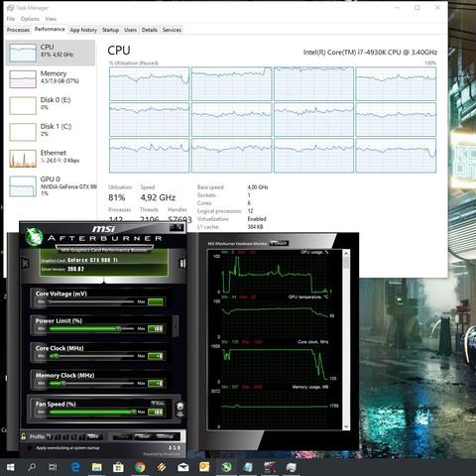Click the profile lock icon in Afterburner
The image size is (476, 476).
point(24,436)
